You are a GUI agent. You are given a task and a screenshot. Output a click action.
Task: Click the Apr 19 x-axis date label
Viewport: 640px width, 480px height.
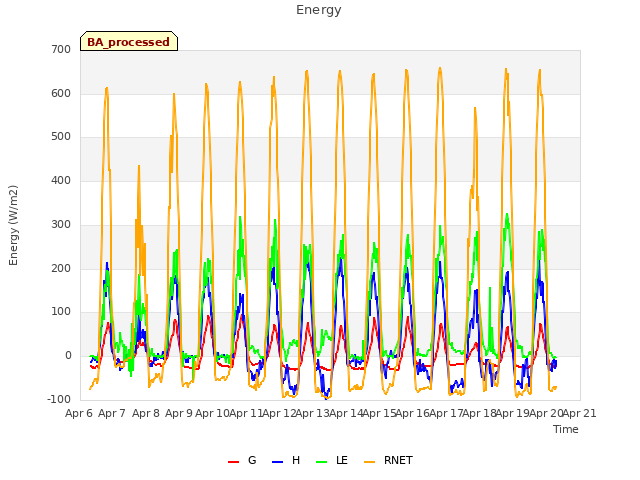point(513,413)
